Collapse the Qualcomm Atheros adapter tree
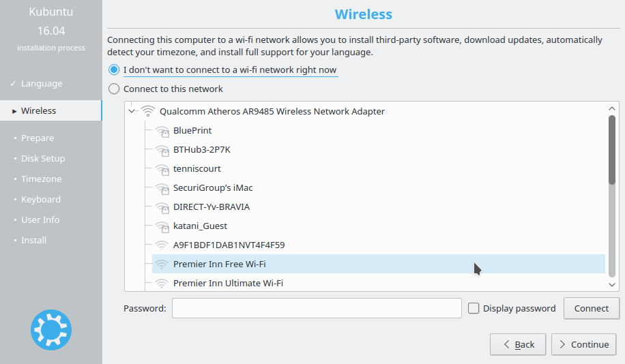 (x=132, y=111)
